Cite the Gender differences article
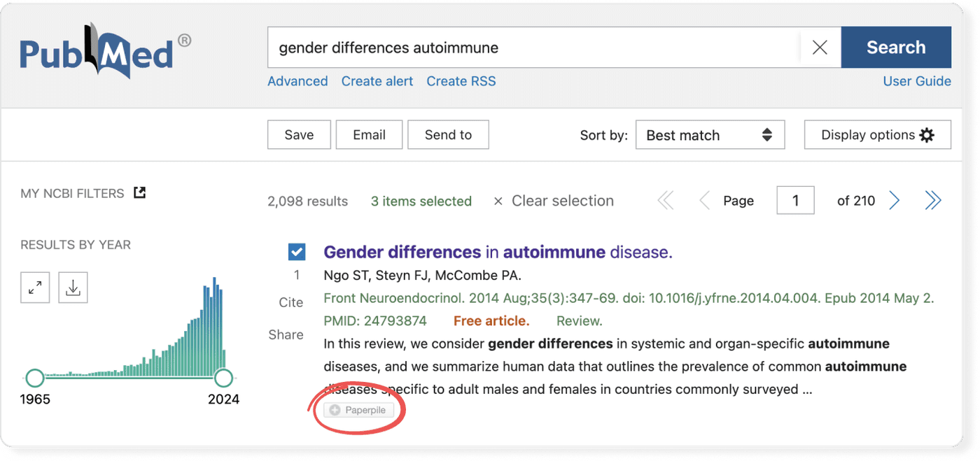 (x=290, y=302)
